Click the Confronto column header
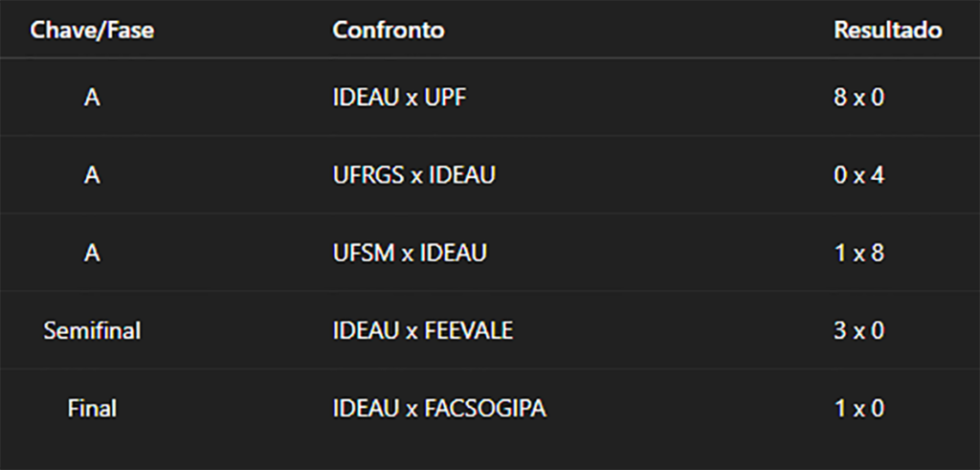This screenshot has height=470, width=980. [389, 30]
